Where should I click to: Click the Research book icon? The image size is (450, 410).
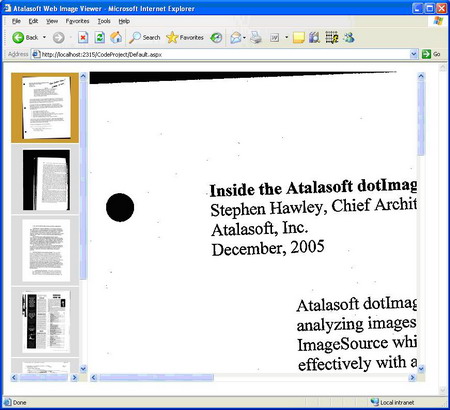[x=314, y=37]
